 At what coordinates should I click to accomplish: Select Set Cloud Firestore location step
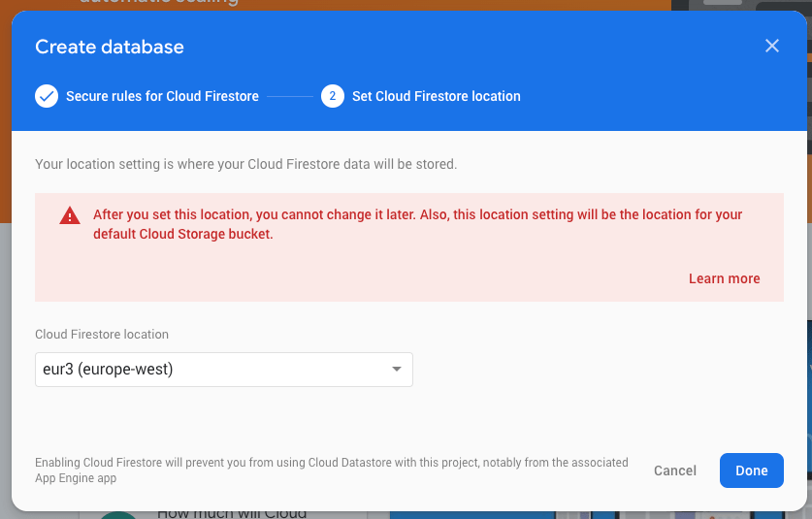[436, 96]
